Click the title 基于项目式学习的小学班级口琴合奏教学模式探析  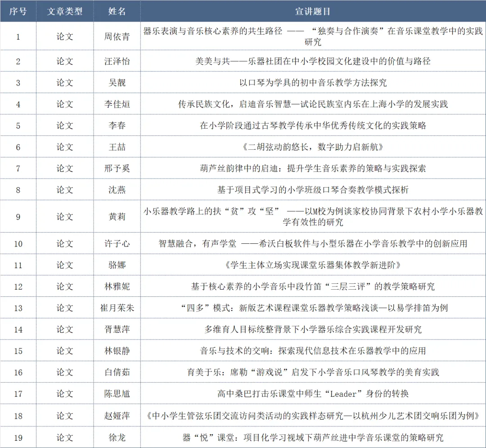313,190
